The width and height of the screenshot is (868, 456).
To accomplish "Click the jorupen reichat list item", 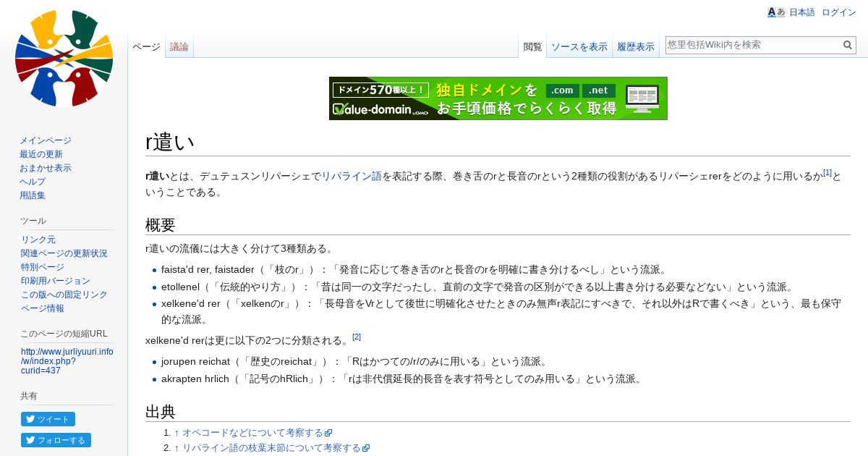I will pos(354,361).
